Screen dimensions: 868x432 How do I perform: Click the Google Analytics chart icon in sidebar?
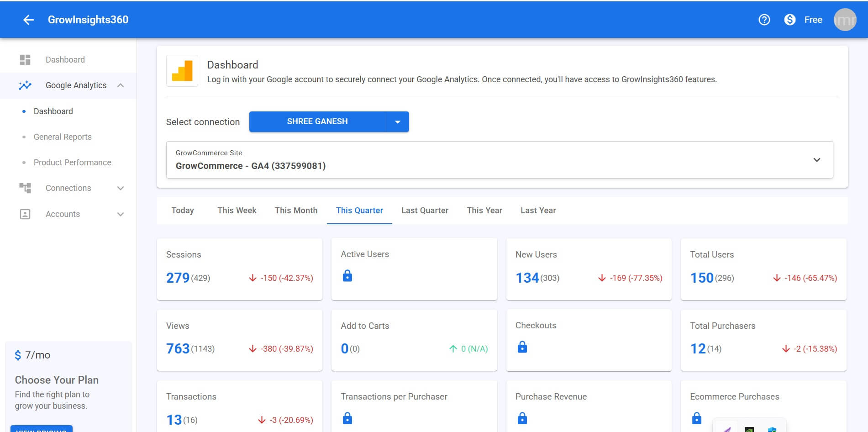pyautogui.click(x=25, y=85)
